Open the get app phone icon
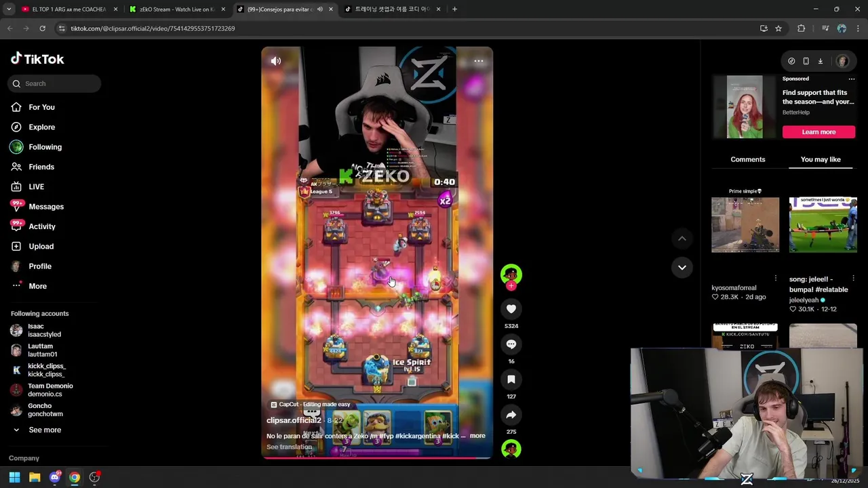868x488 pixels. (806, 61)
